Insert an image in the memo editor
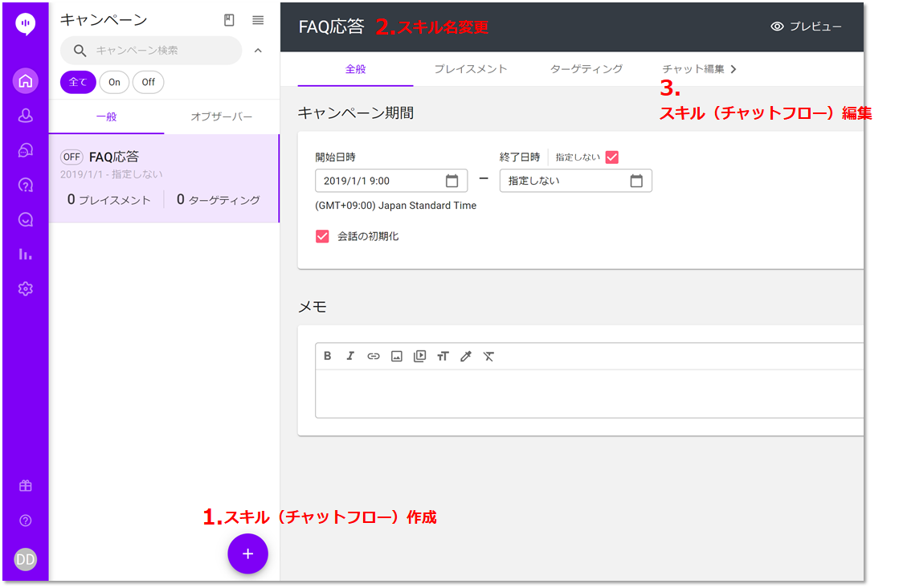 pyautogui.click(x=396, y=356)
